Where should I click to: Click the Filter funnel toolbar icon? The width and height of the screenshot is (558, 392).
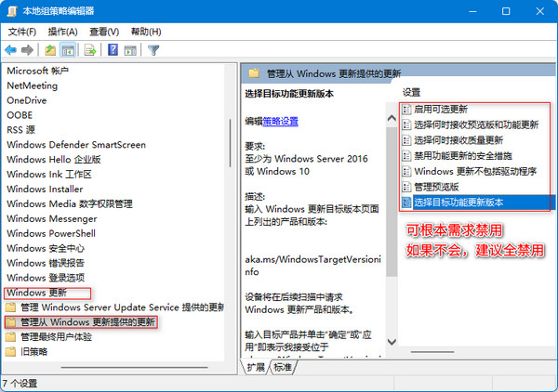pos(153,49)
